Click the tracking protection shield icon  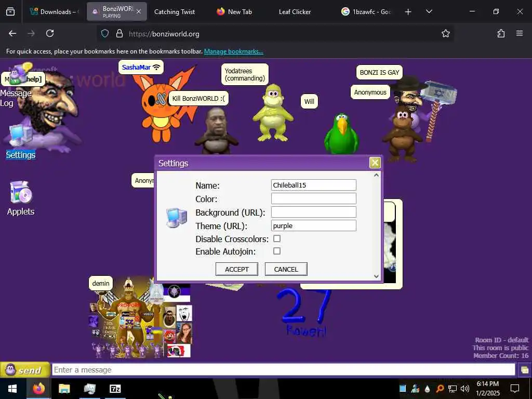click(105, 34)
